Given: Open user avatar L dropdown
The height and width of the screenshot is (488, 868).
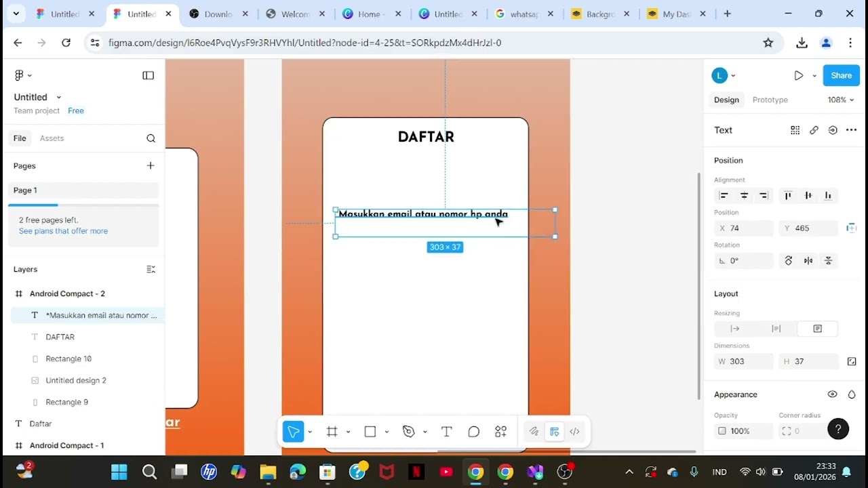Looking at the screenshot, I should 724,76.
